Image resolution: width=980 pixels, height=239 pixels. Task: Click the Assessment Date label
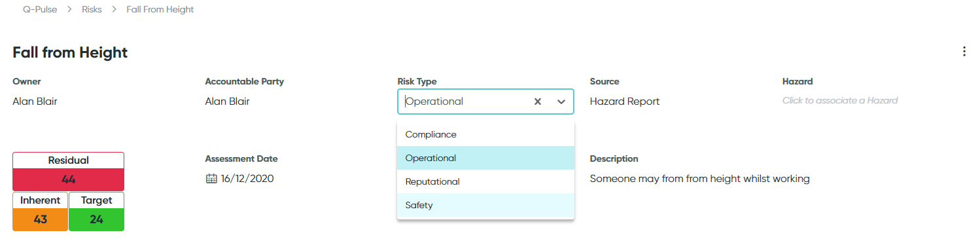point(241,159)
